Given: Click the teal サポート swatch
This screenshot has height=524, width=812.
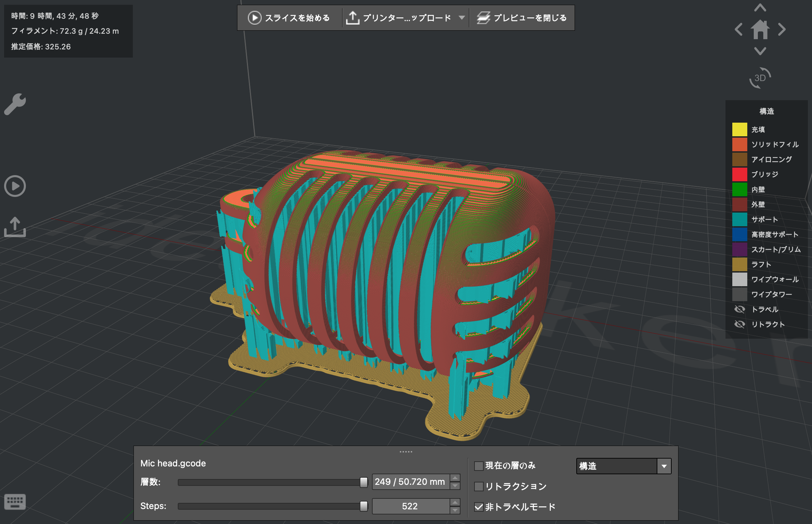Looking at the screenshot, I should (739, 219).
